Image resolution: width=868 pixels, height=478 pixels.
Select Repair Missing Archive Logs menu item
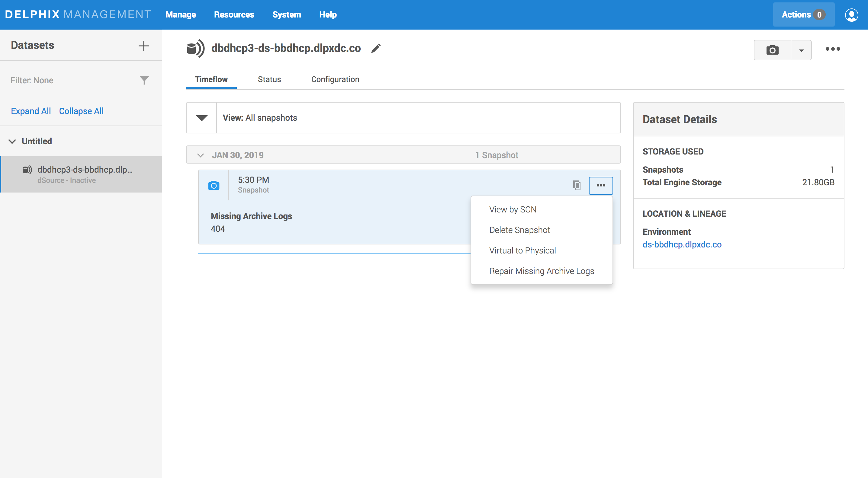542,271
